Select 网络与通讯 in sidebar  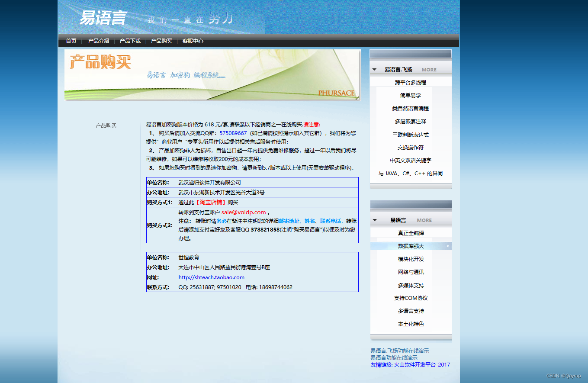411,272
